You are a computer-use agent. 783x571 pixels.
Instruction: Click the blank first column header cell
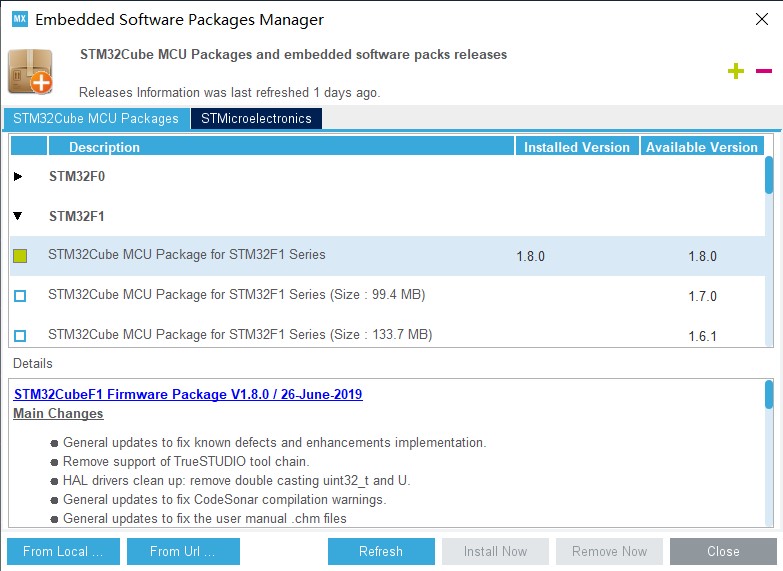tap(28, 146)
